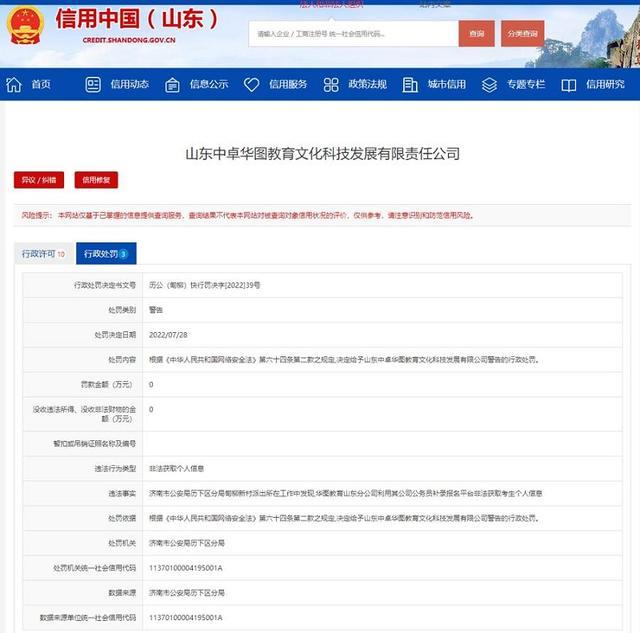Open 首页 menu item
Image resolution: width=640 pixels, height=633 pixels.
(x=41, y=84)
